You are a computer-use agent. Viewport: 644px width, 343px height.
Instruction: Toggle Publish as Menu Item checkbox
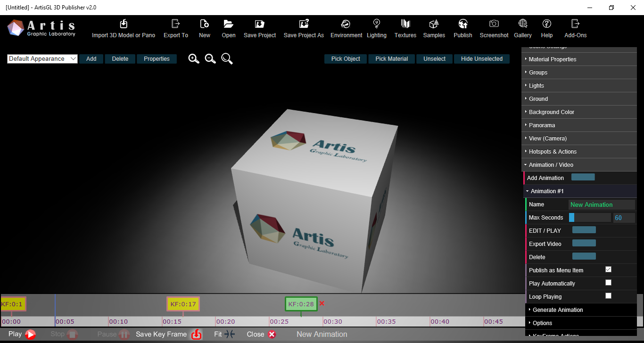[608, 269]
